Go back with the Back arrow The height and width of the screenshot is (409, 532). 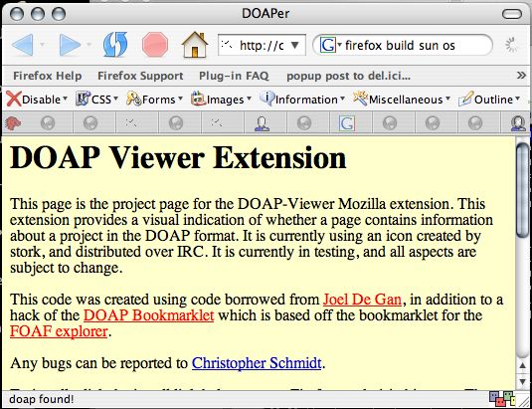point(23,45)
